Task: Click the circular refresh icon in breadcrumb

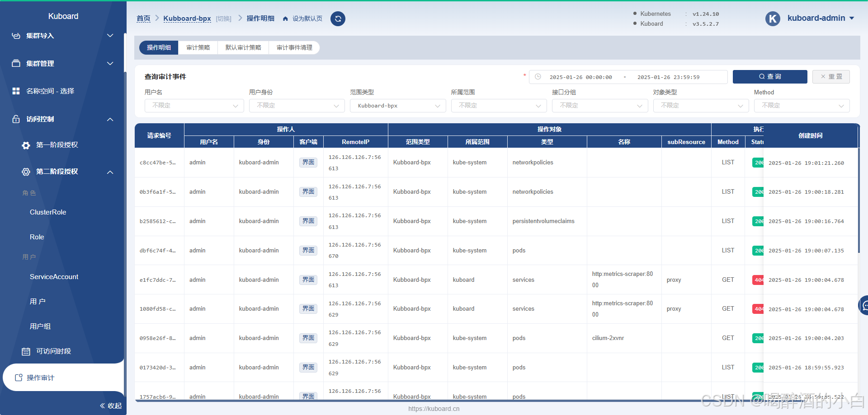Action: (338, 19)
